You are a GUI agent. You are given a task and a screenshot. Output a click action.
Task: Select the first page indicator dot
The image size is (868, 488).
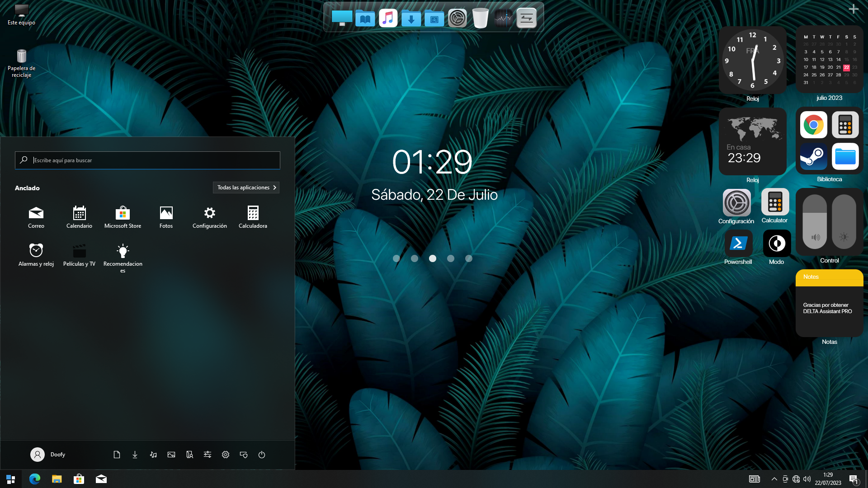click(x=396, y=258)
